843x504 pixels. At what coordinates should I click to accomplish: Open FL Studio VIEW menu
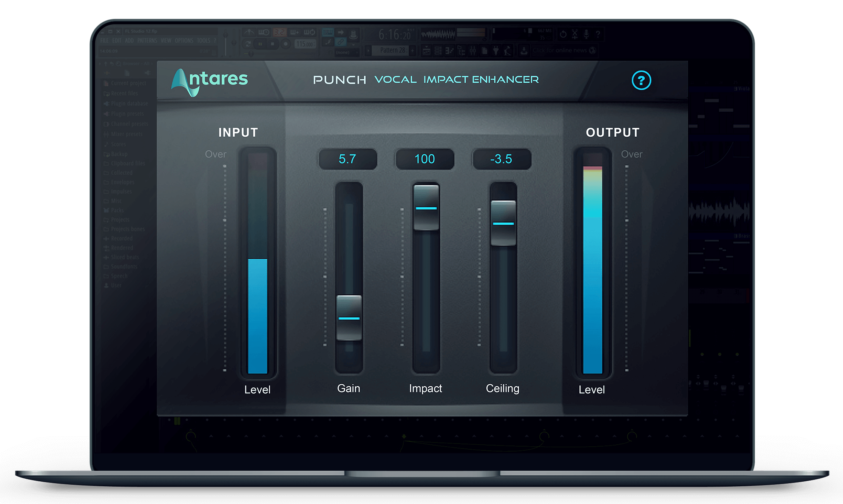166,40
